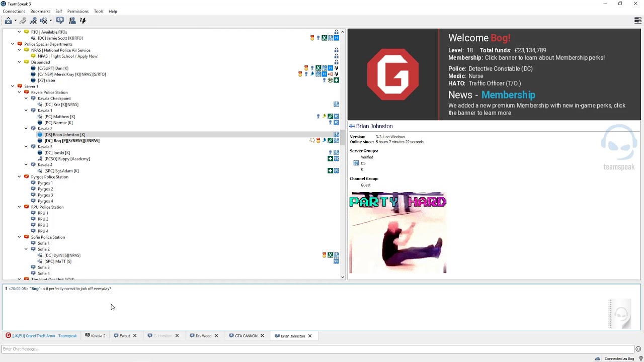
Task: Collapse the Kavala 2 channel
Action: pyautogui.click(x=26, y=129)
